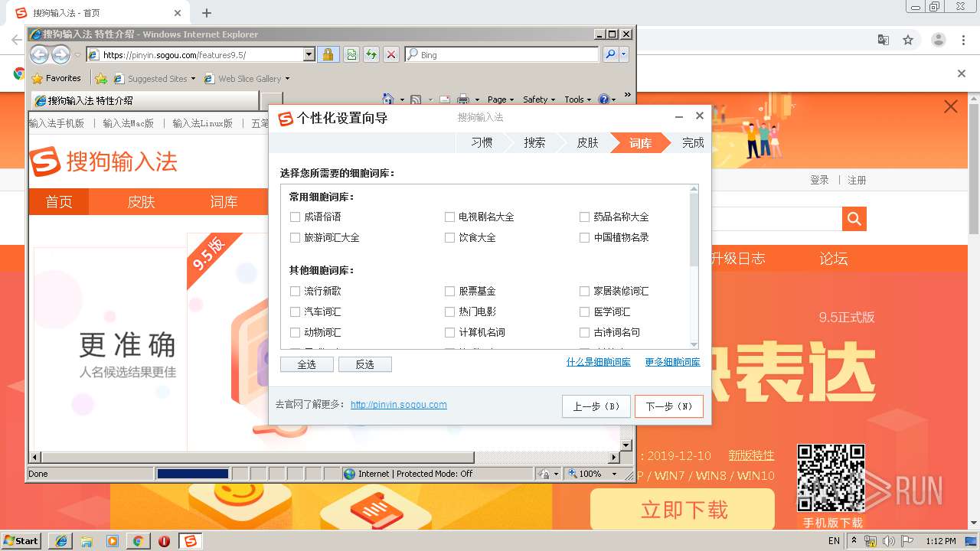Image resolution: width=980 pixels, height=551 pixels.
Task: Click the security lock icon in IE
Action: [x=328, y=54]
